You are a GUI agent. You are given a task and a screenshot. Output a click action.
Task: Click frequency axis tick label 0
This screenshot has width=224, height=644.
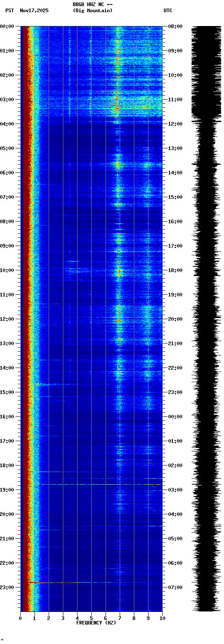20,618
